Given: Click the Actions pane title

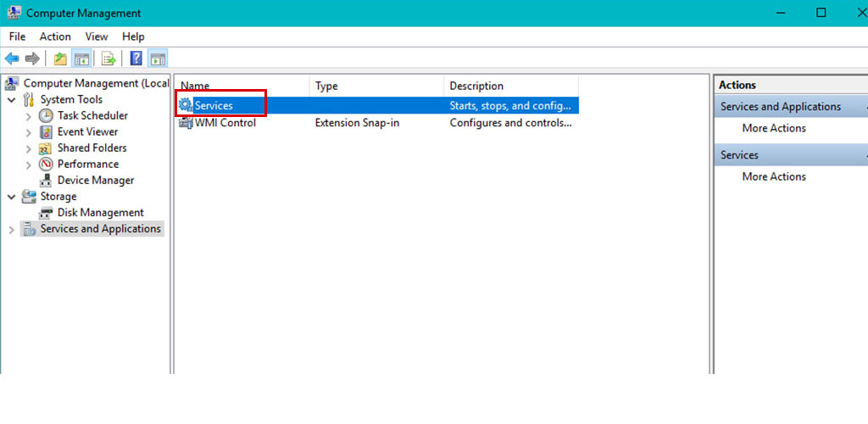Looking at the screenshot, I should (x=737, y=86).
